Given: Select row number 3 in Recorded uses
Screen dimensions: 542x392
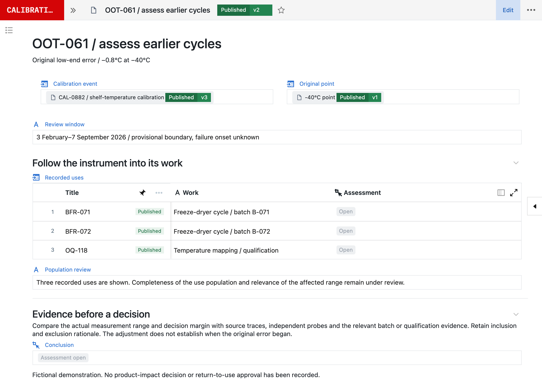Looking at the screenshot, I should click(x=52, y=250).
